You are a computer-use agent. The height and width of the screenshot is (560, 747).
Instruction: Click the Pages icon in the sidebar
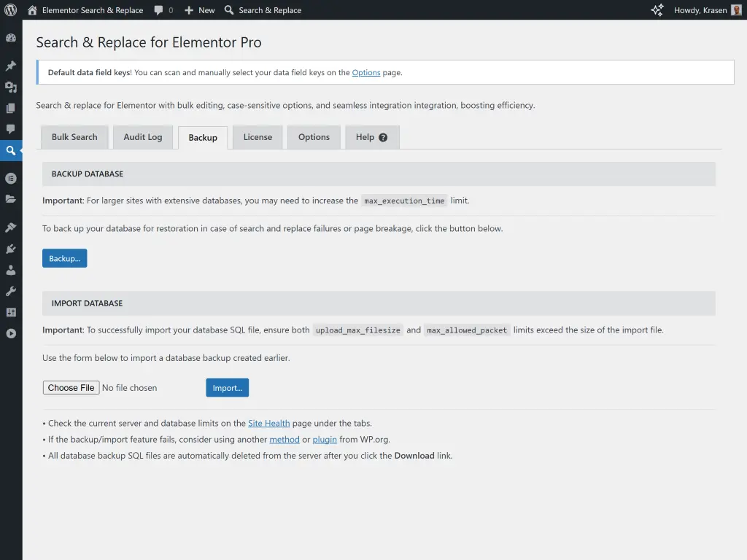click(x=11, y=109)
